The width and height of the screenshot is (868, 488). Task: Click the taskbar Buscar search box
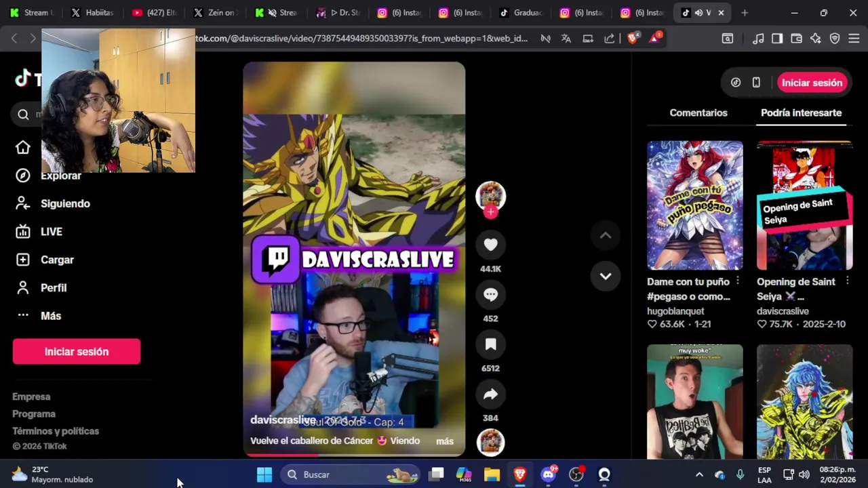[x=351, y=474]
